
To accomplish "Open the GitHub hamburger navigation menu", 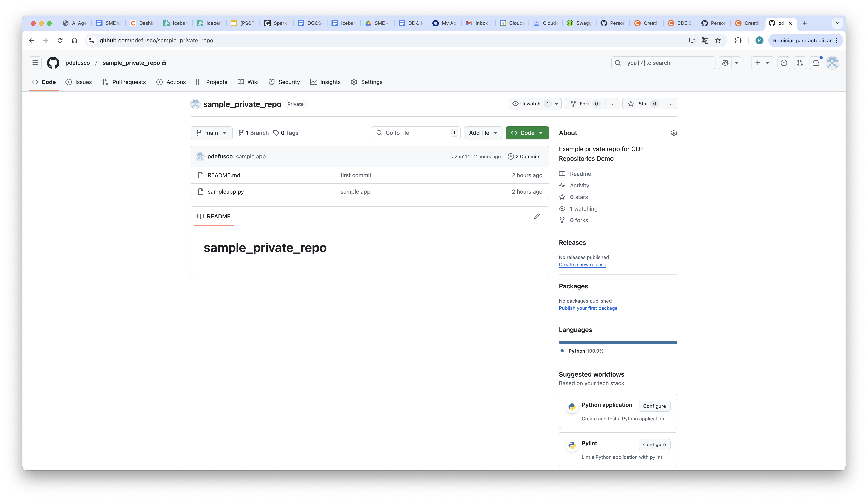I will point(35,63).
